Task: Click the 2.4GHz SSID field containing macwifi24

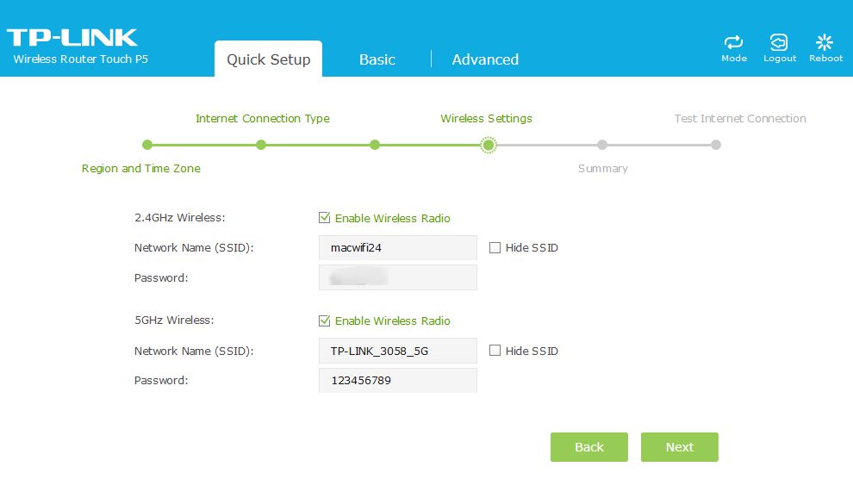Action: point(398,248)
